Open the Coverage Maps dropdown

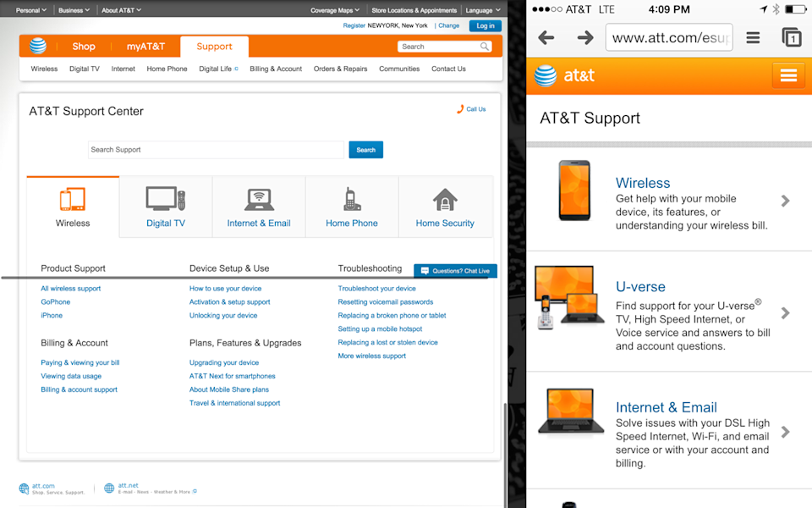335,10
